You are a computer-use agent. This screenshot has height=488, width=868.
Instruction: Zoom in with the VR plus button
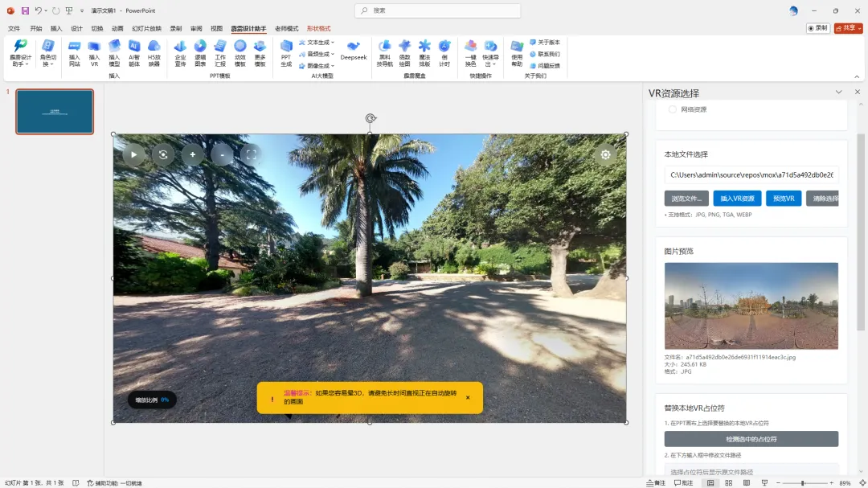[193, 154]
